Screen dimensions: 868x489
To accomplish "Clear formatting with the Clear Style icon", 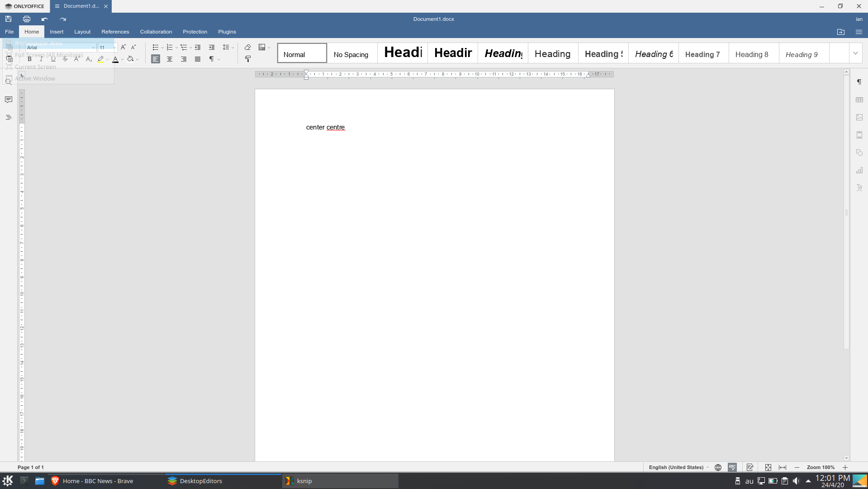I will (248, 47).
